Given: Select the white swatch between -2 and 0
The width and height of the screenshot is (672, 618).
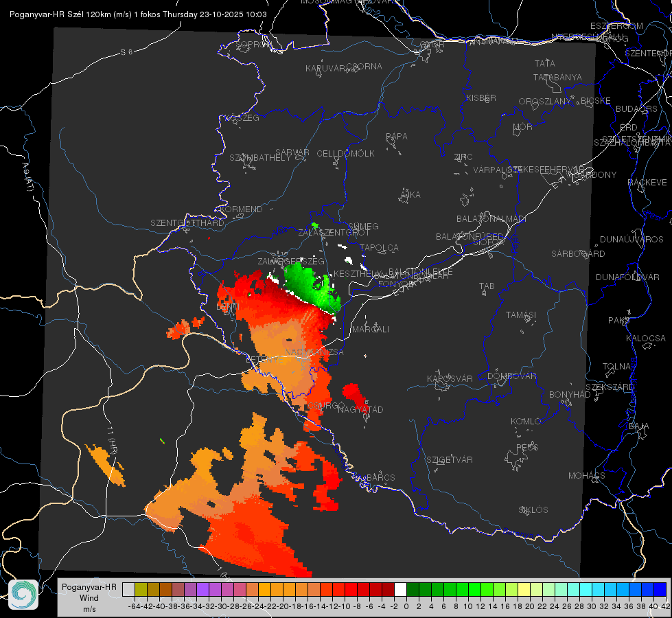Looking at the screenshot, I should pos(400,589).
